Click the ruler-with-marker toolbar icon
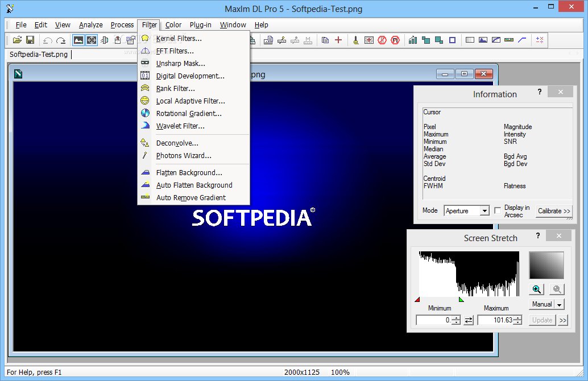The width and height of the screenshot is (588, 381). coord(281,40)
